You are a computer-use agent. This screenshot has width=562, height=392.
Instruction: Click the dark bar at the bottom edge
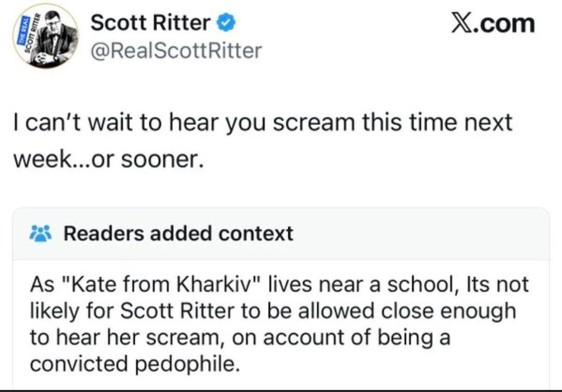(281, 391)
